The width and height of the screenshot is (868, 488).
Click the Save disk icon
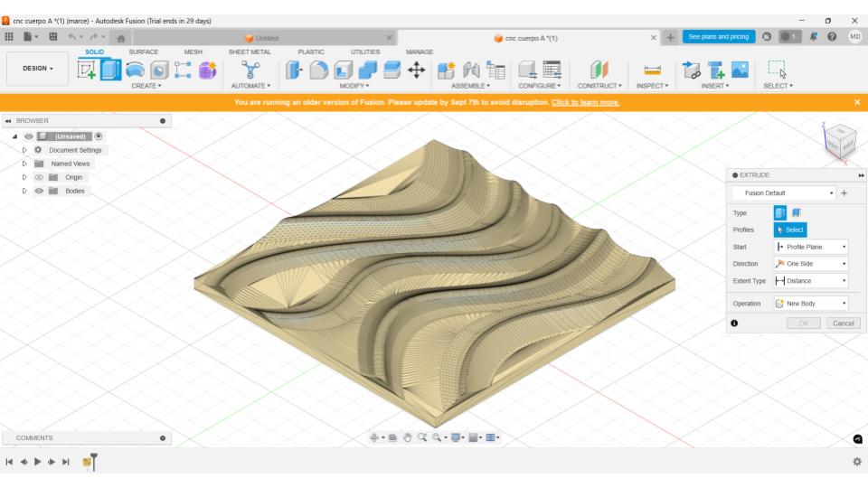tap(53, 37)
